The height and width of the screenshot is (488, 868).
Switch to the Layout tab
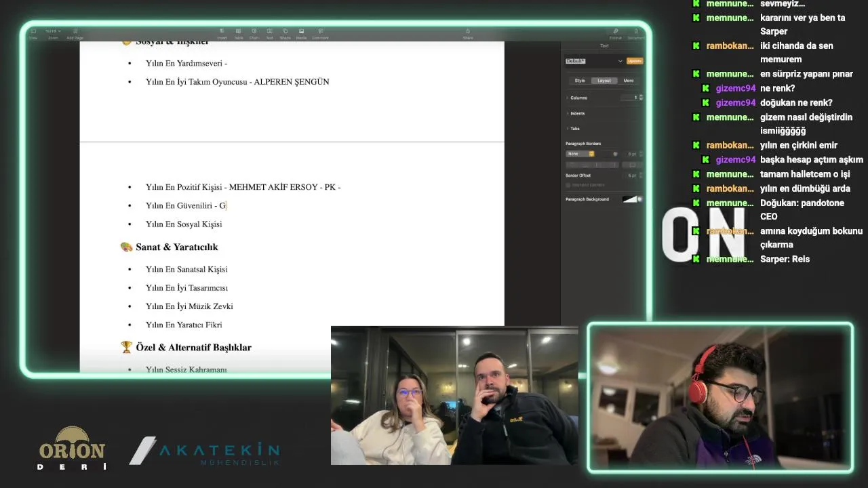coord(604,81)
